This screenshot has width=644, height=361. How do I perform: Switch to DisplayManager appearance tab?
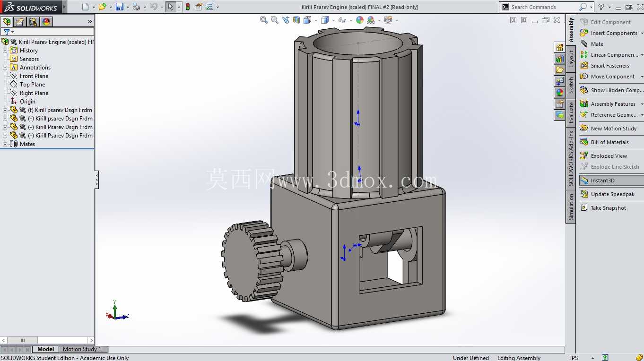pos(46,22)
